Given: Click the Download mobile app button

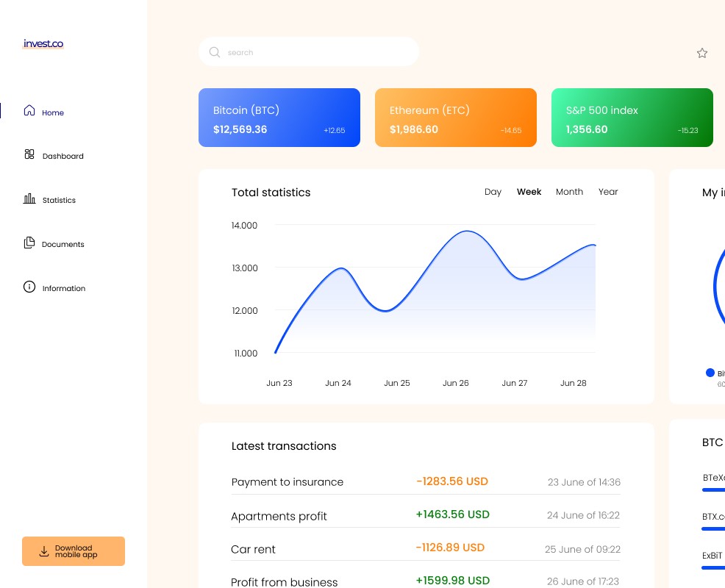Looking at the screenshot, I should coord(74,551).
